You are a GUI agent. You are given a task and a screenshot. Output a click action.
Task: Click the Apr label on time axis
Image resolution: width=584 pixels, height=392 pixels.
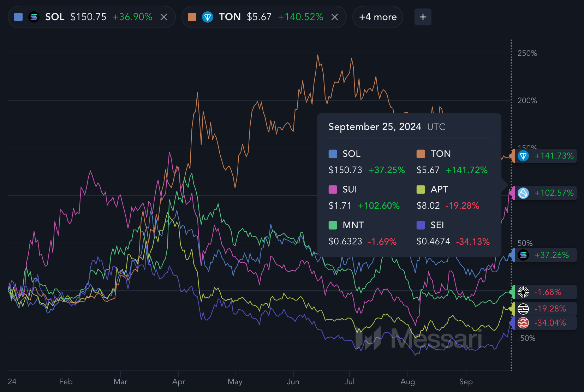click(x=178, y=382)
